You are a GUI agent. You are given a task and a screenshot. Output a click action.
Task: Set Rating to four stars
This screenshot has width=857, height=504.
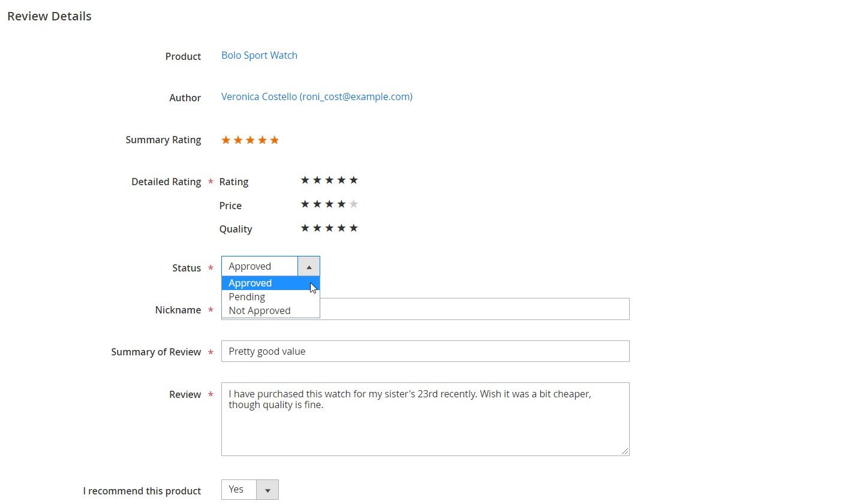[341, 180]
